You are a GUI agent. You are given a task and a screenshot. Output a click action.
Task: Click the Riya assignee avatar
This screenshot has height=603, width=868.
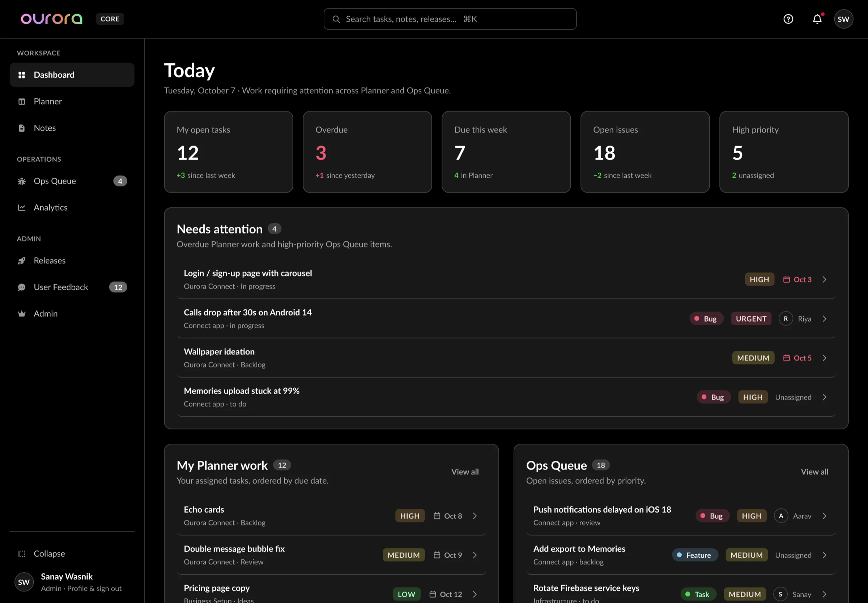786,319
